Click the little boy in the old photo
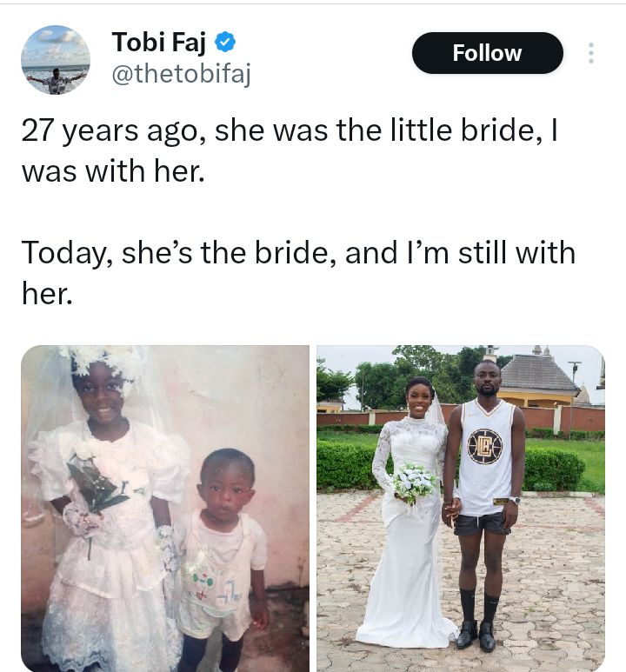The image size is (626, 672). click(x=226, y=539)
